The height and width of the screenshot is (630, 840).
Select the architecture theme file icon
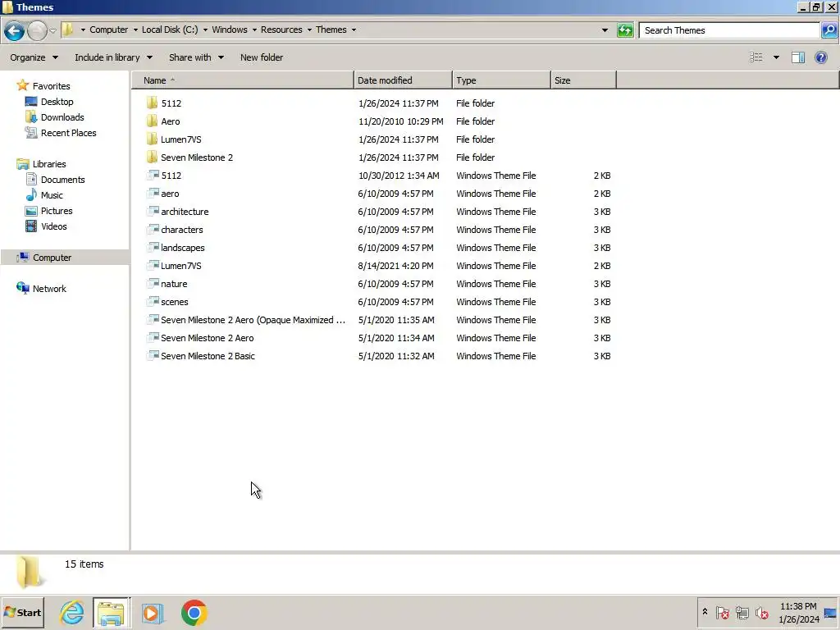pos(153,212)
